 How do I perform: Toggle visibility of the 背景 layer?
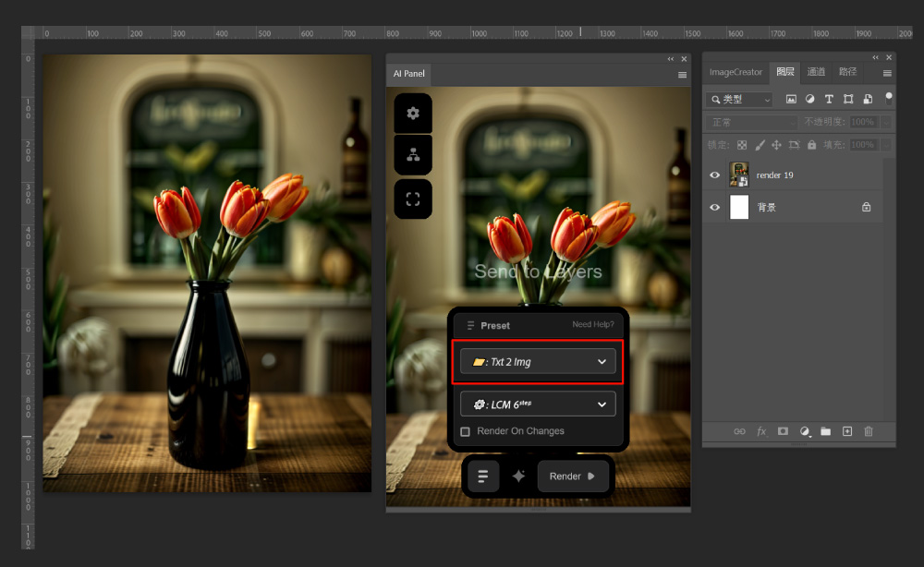[x=714, y=208]
